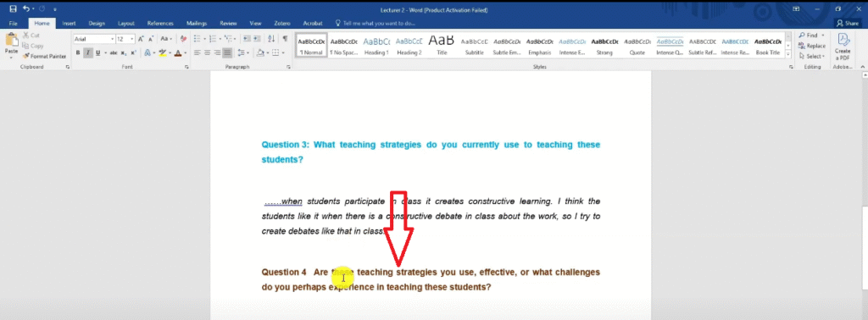Increase font size with Grow Font
This screenshot has height=320, width=868.
point(141,39)
